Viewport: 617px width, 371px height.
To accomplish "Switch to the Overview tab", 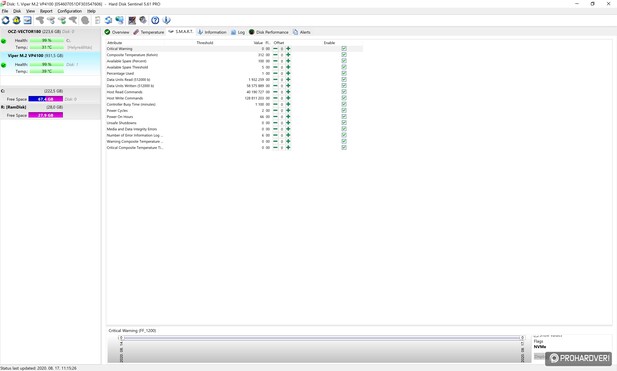I will pyautogui.click(x=117, y=32).
